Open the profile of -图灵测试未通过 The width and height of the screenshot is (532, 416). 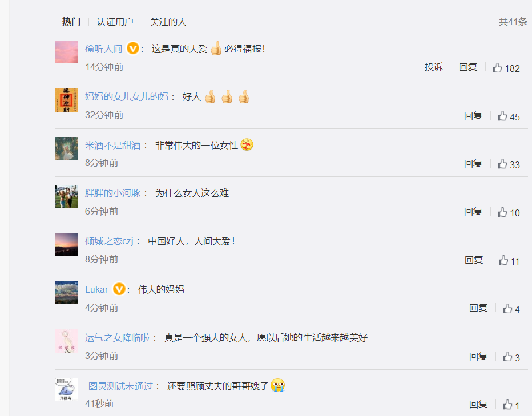tap(119, 386)
